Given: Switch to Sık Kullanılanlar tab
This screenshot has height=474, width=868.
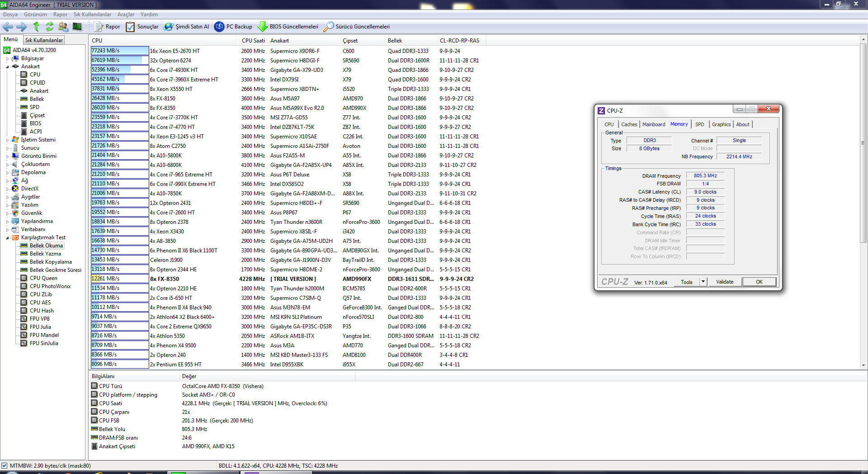Looking at the screenshot, I should [x=44, y=40].
